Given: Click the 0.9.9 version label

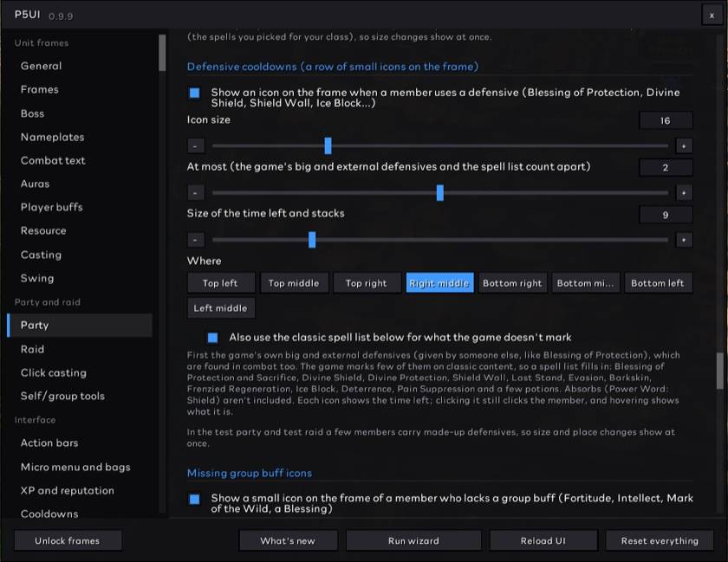Looking at the screenshot, I should click(x=61, y=16).
